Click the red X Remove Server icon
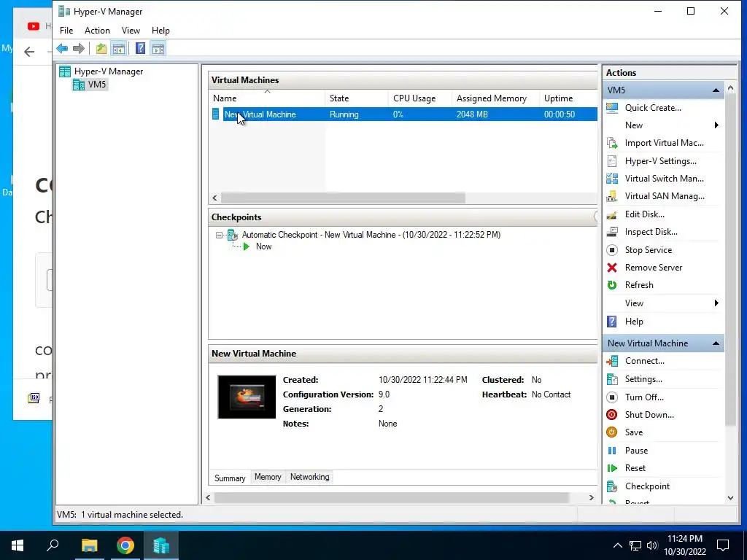This screenshot has width=747, height=560. coord(612,268)
